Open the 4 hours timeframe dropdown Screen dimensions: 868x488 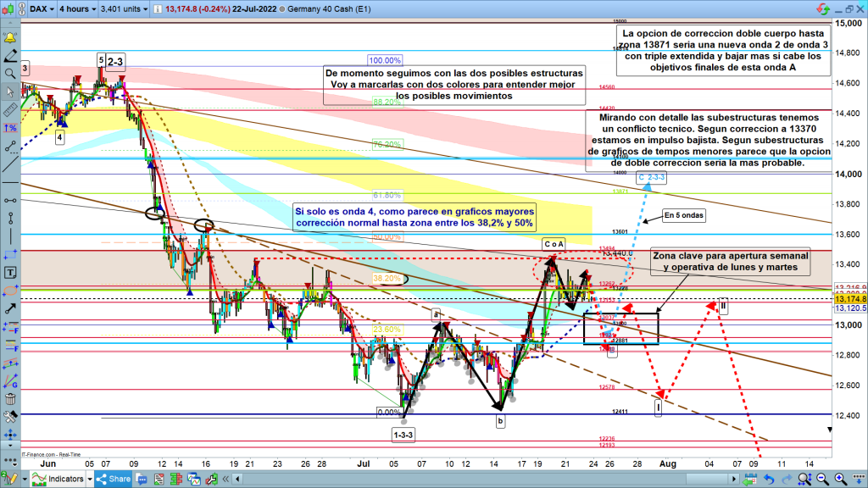tap(75, 9)
